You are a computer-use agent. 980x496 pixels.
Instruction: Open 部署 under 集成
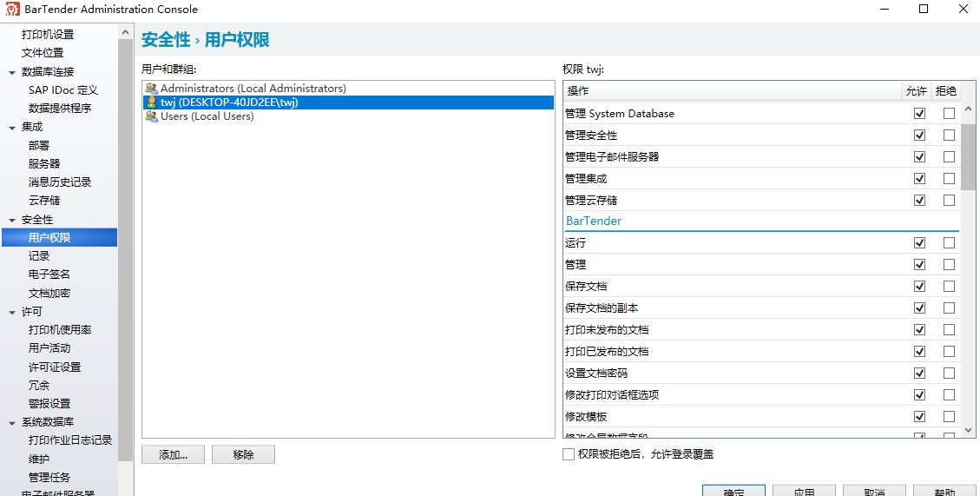pyautogui.click(x=39, y=145)
